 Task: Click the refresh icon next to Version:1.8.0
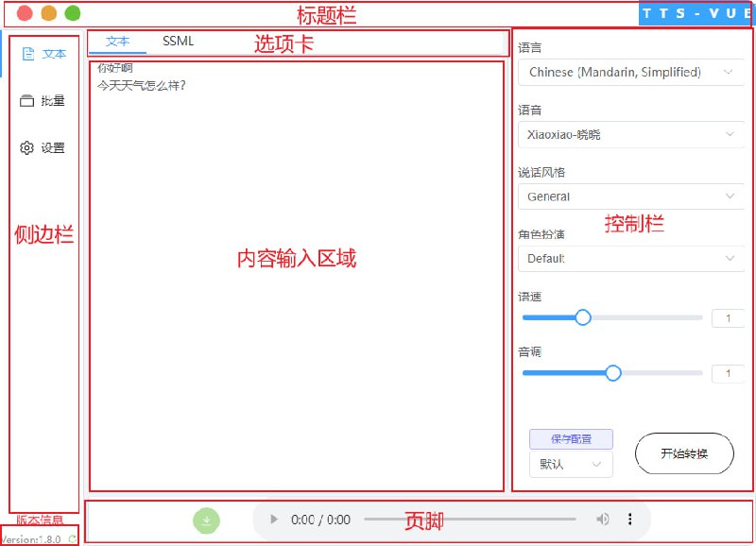click(71, 537)
